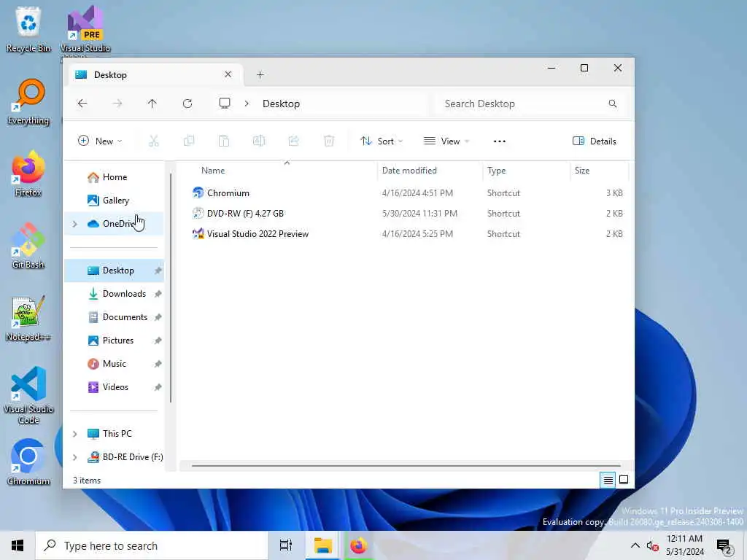
Task: Go up one folder level arrow
Action: pos(152,104)
